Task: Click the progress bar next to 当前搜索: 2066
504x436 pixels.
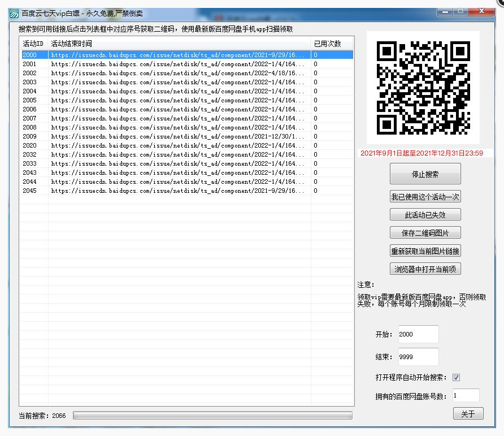Action: pyautogui.click(x=215, y=416)
